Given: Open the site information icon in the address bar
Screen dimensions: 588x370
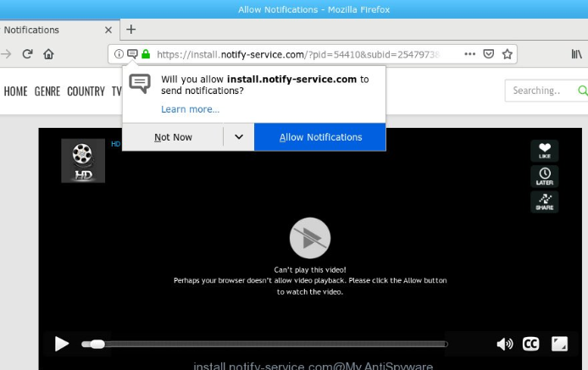Looking at the screenshot, I should coord(119,54).
